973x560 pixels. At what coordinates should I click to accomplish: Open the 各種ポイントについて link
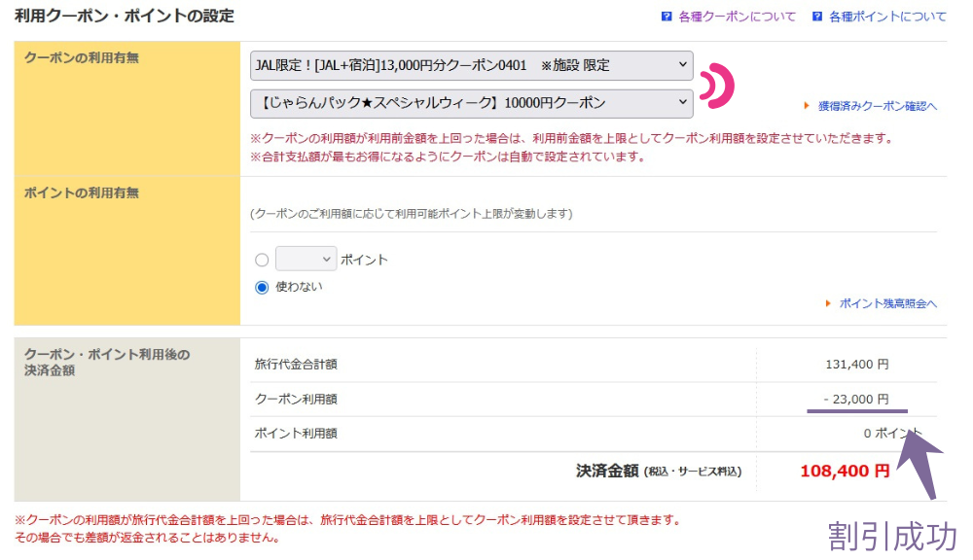[887, 17]
